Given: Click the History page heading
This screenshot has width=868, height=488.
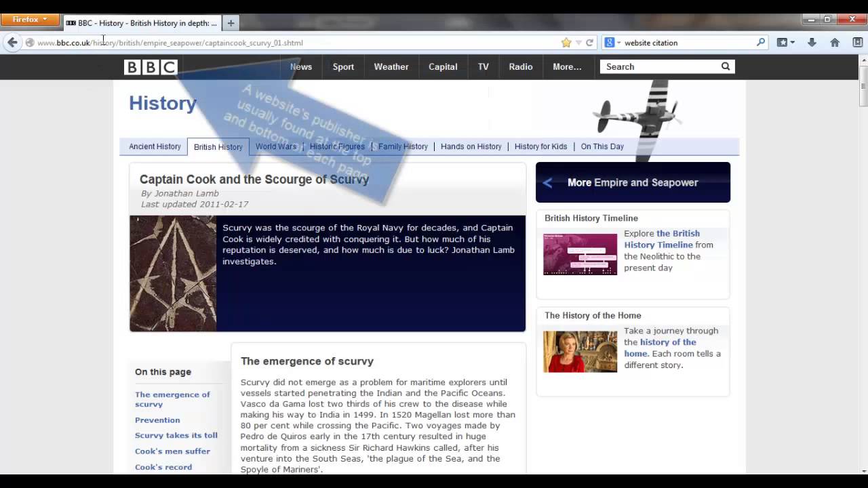Looking at the screenshot, I should tap(163, 103).
